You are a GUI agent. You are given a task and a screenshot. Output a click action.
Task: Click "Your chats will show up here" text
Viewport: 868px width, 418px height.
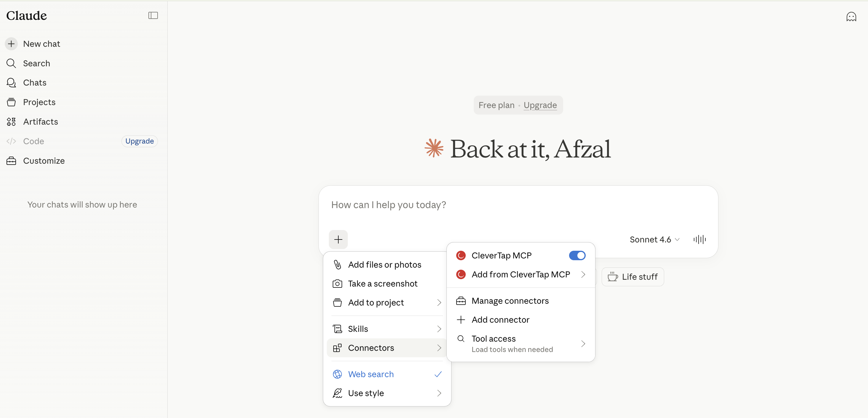82,205
